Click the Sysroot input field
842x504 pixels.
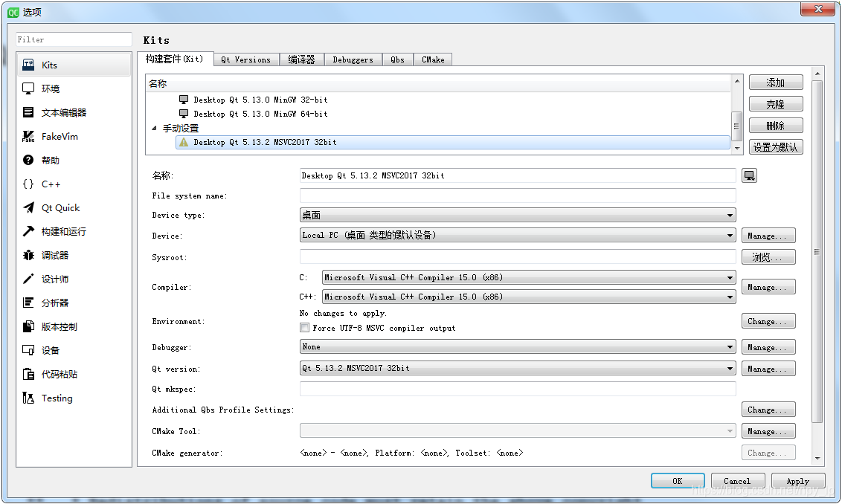518,256
